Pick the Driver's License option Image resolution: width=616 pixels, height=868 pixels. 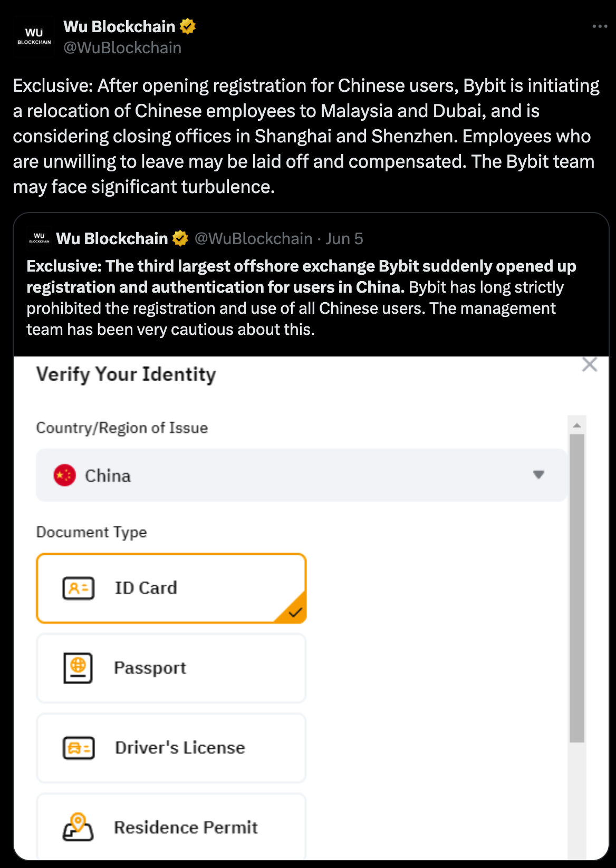click(x=171, y=748)
